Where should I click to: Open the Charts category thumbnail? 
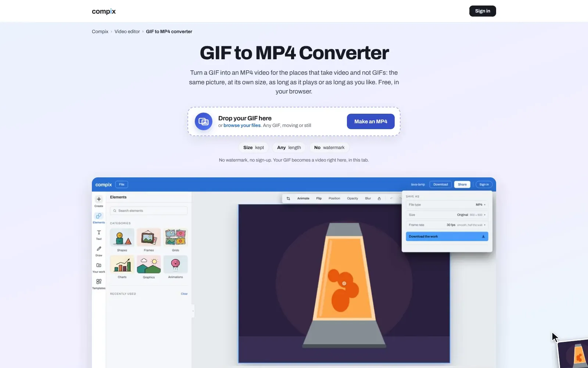(x=122, y=264)
